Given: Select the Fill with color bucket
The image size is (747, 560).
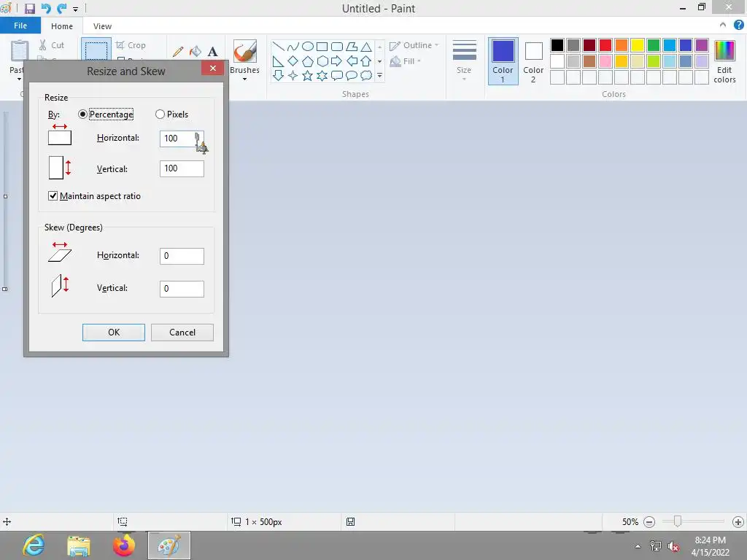Looking at the screenshot, I should [196, 52].
